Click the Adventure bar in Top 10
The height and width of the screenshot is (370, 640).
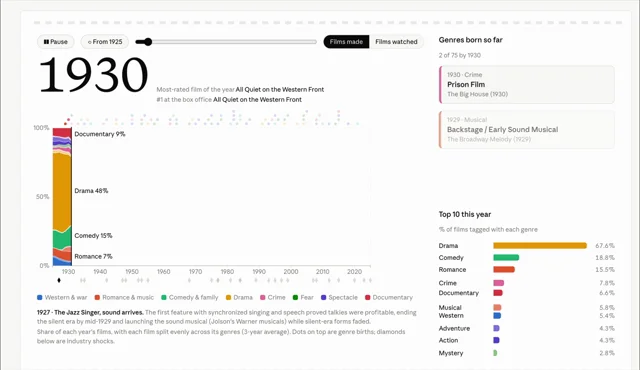coord(496,328)
